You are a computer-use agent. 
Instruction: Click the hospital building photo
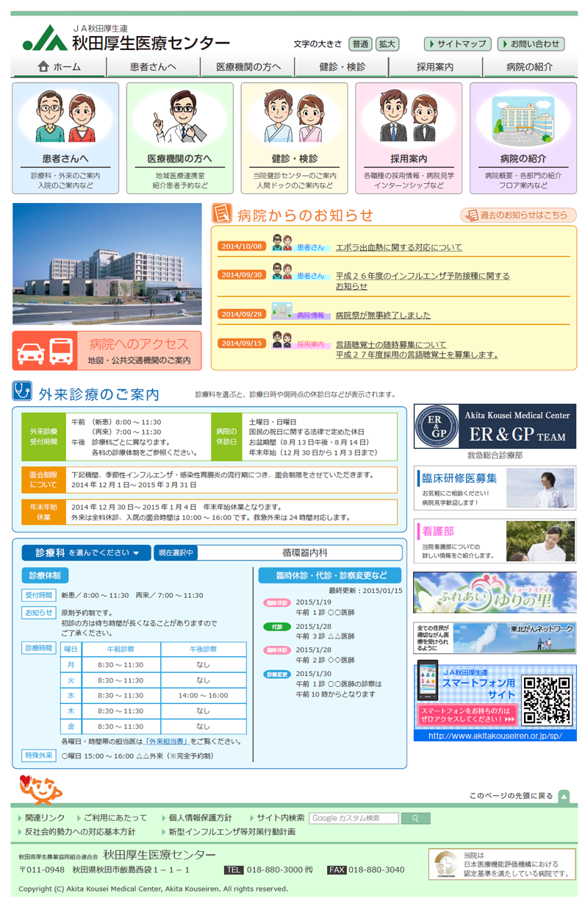(x=107, y=264)
